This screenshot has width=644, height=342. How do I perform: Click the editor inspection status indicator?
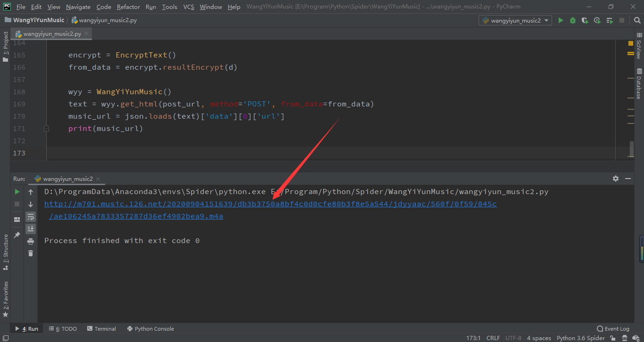coord(631,43)
